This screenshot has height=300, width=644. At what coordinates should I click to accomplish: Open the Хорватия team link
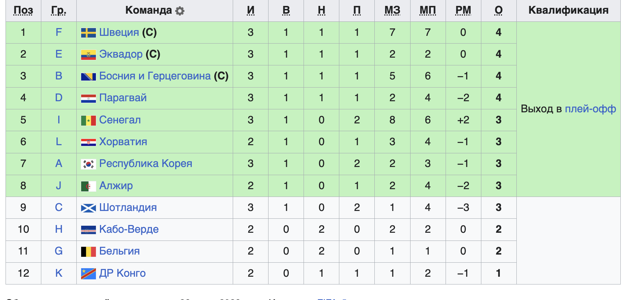123,142
